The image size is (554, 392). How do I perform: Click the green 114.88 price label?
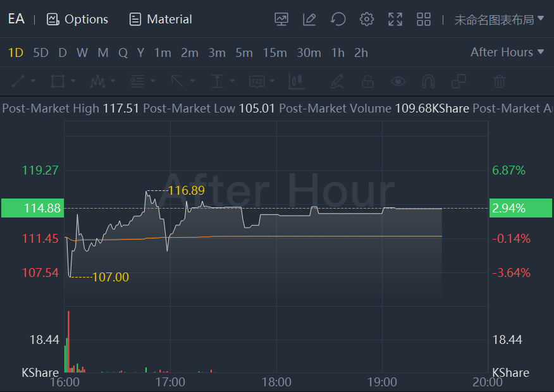[32, 208]
